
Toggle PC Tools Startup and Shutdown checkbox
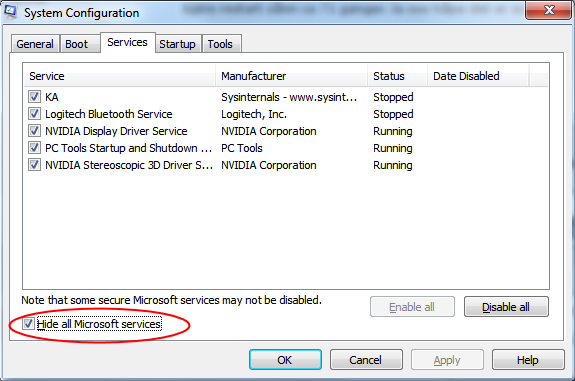tap(34, 148)
